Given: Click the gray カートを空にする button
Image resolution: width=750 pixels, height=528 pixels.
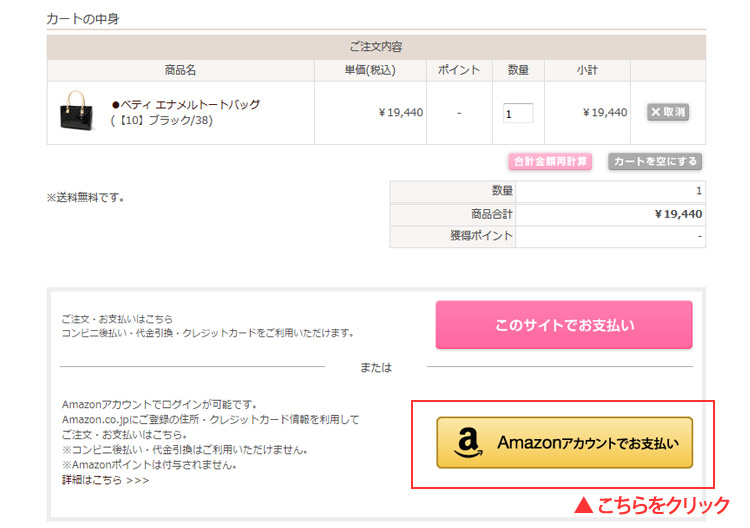Looking at the screenshot, I should pos(655,162).
